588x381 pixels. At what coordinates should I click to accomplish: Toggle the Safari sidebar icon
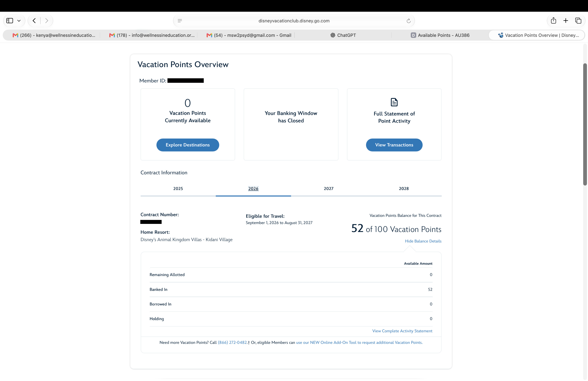(10, 21)
